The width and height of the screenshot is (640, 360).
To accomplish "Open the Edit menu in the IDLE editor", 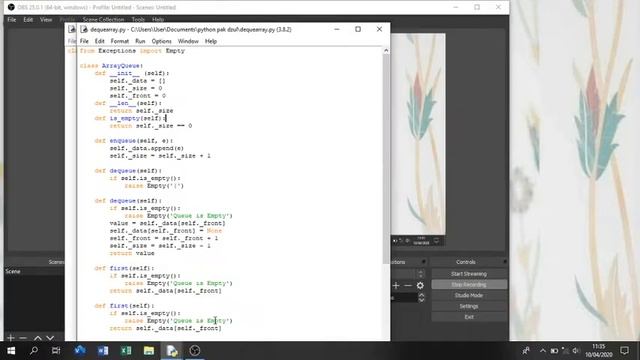I will click(100, 41).
